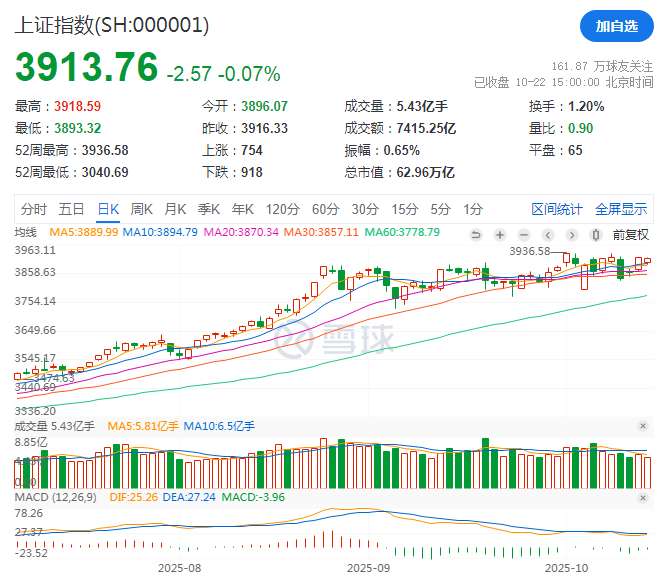Click the 52周最高 value 3936.58
Image resolution: width=665 pixels, height=579 pixels.
(105, 151)
